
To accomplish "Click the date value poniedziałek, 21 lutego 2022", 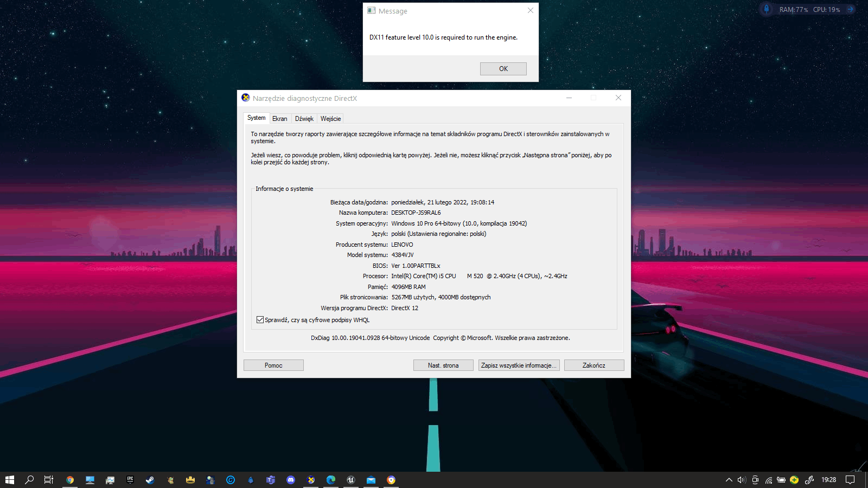I will [x=443, y=202].
